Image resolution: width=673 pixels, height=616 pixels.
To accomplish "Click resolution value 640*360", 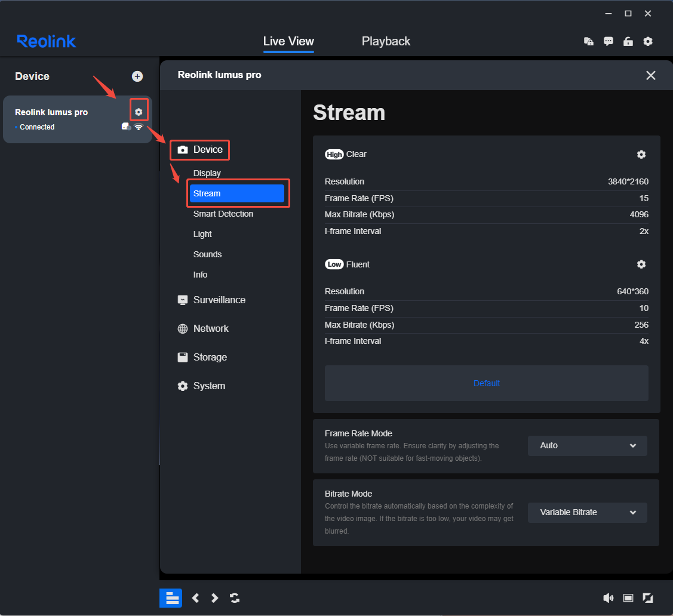I will [x=632, y=291].
